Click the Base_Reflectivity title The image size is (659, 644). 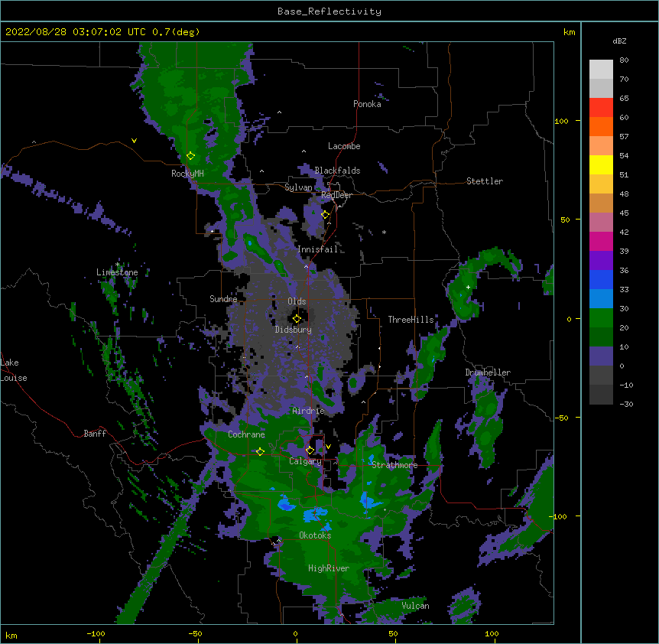[329, 11]
